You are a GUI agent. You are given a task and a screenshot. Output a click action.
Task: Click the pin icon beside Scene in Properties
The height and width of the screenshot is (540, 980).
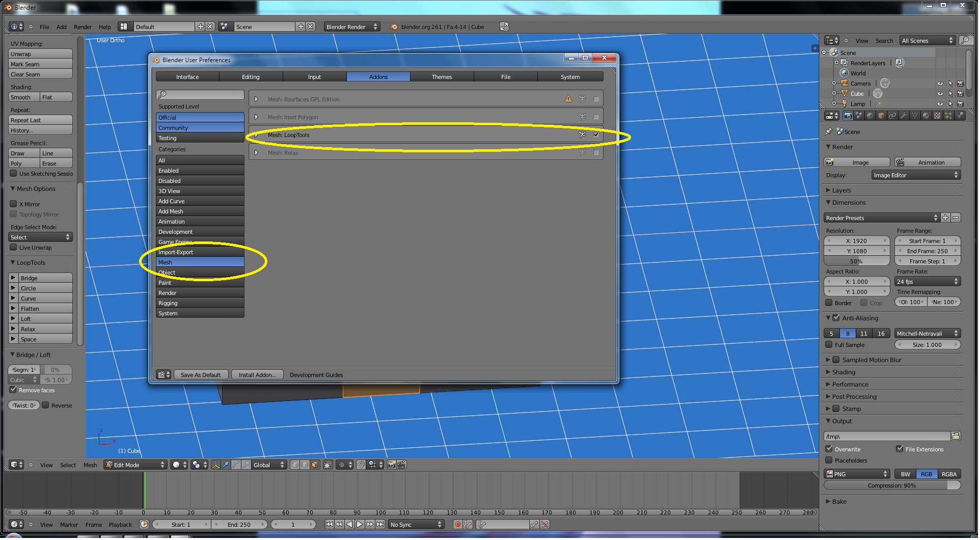[x=829, y=132]
